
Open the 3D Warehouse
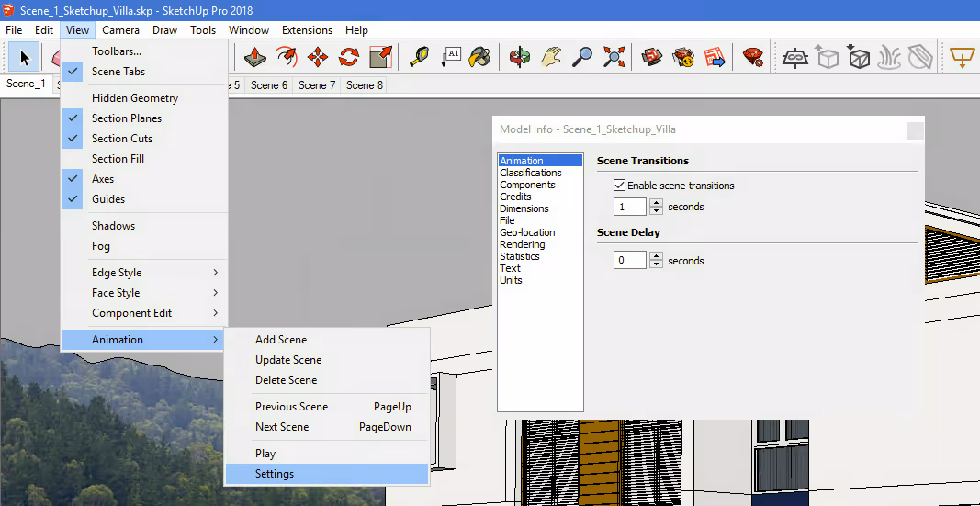coord(652,58)
